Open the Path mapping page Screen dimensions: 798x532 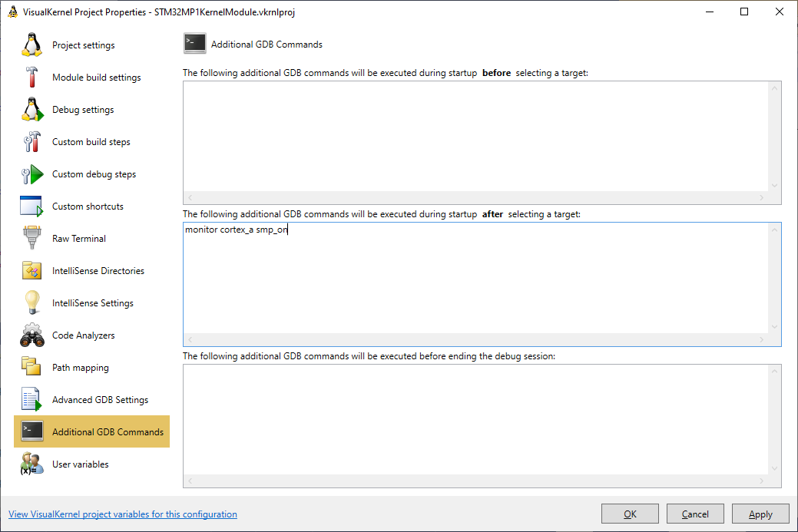[x=81, y=367]
